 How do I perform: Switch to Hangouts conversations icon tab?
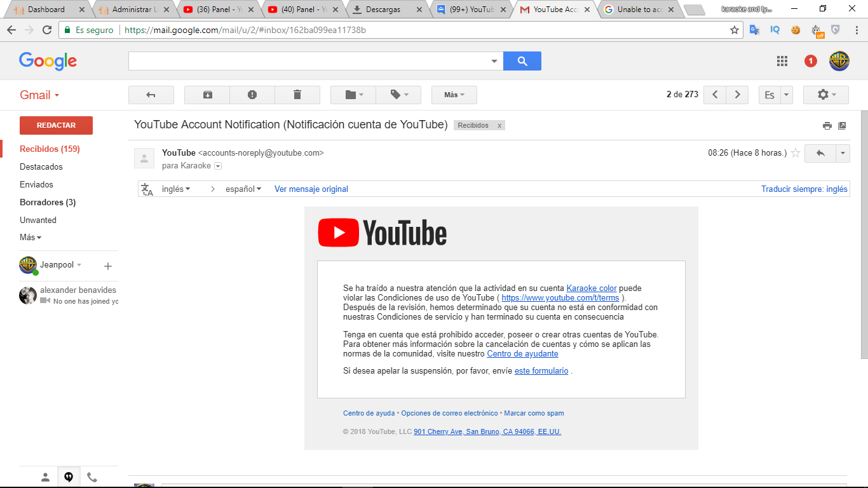tap(69, 477)
